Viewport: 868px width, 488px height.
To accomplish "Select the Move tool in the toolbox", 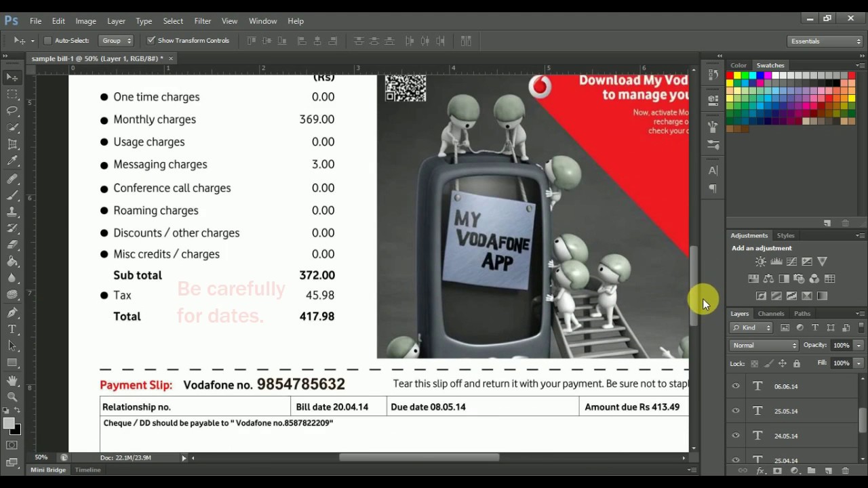I will (x=12, y=77).
